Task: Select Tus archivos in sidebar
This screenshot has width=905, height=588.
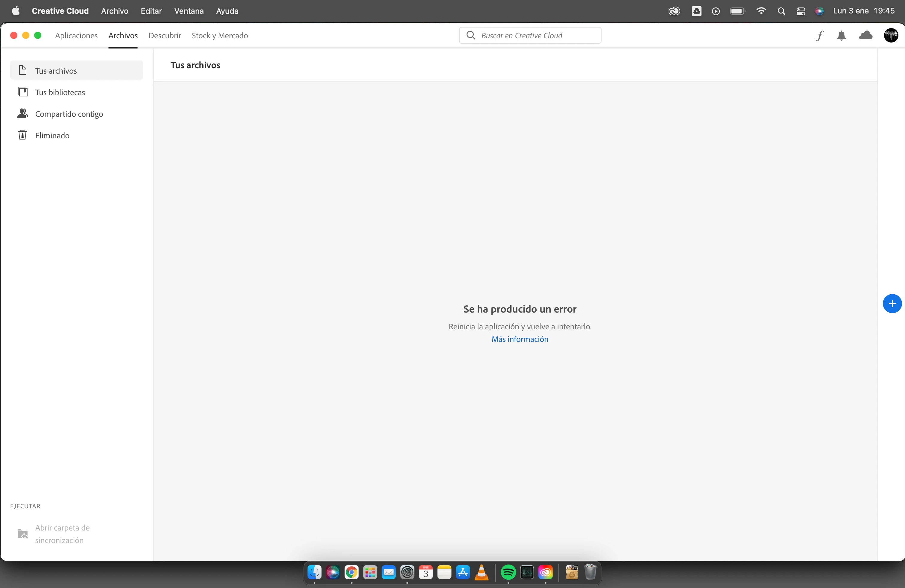Action: click(x=56, y=71)
